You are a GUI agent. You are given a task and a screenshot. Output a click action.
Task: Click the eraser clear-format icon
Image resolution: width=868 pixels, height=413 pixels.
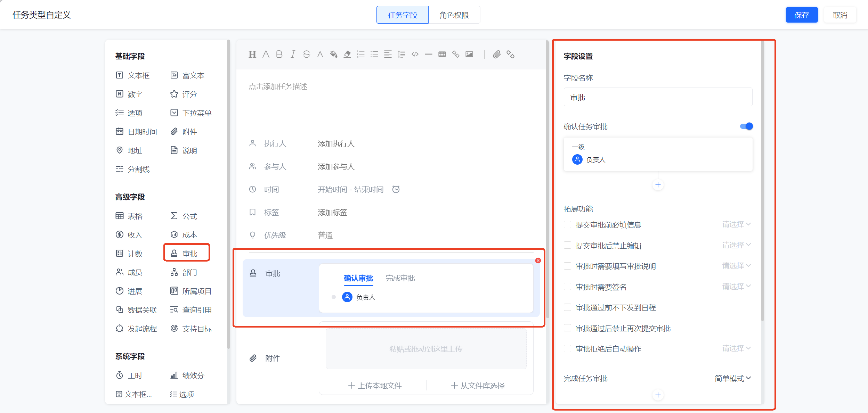(347, 54)
